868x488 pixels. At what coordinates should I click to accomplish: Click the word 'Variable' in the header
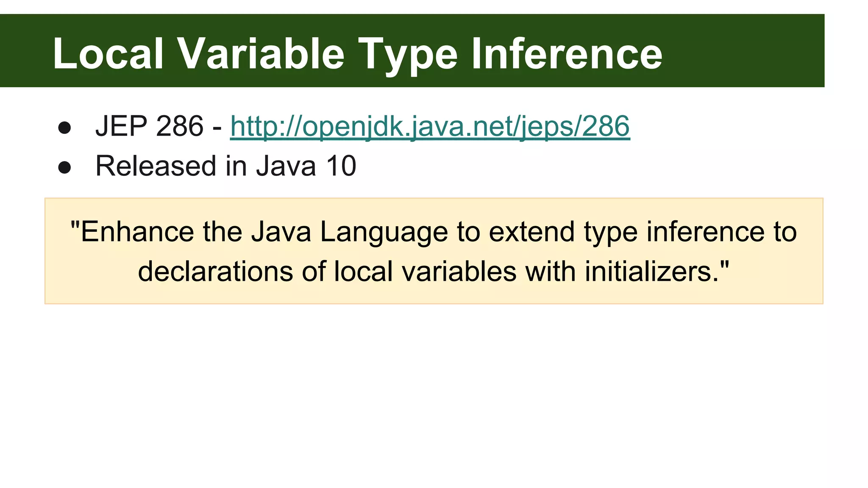tap(261, 53)
